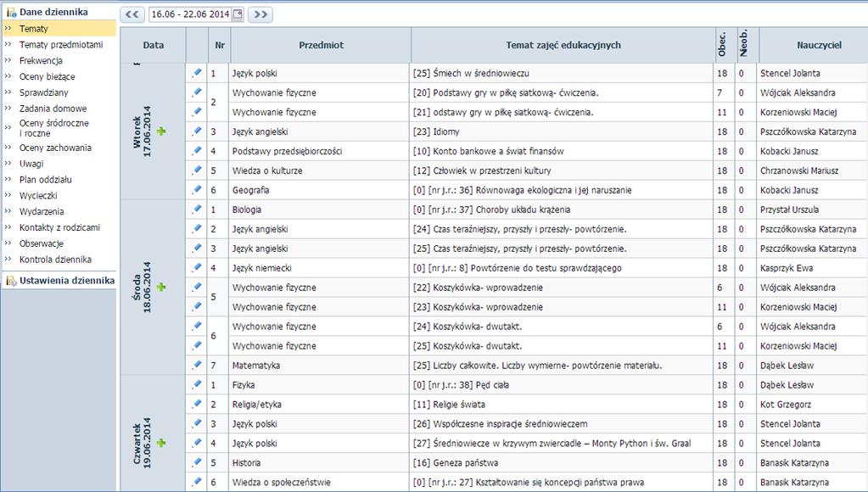The width and height of the screenshot is (868, 492).
Task: Click the Data column header
Action: point(154,45)
